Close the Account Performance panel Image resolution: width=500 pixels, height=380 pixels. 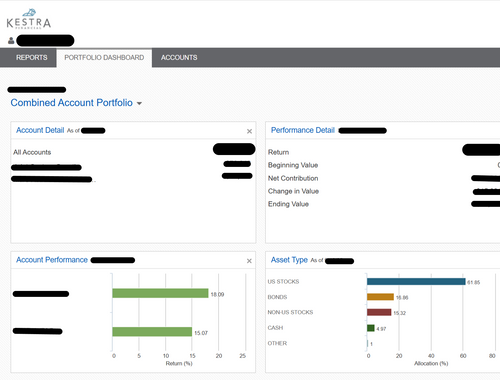point(249,261)
